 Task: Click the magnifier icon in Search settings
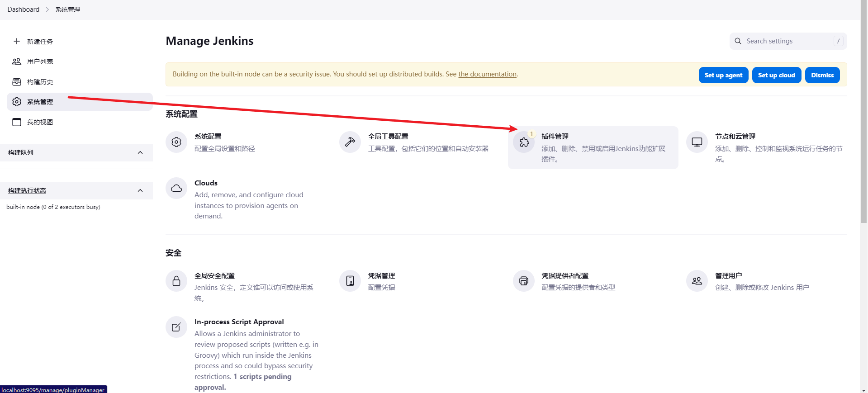click(x=738, y=41)
